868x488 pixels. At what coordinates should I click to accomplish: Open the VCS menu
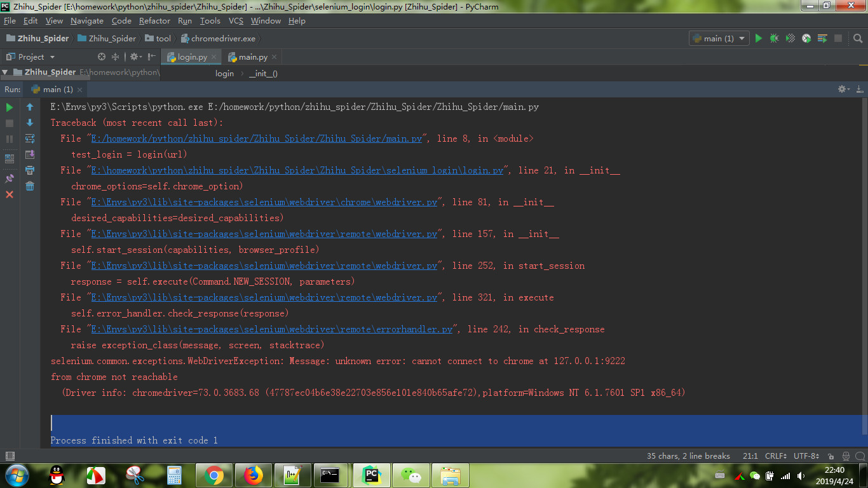[x=236, y=20]
